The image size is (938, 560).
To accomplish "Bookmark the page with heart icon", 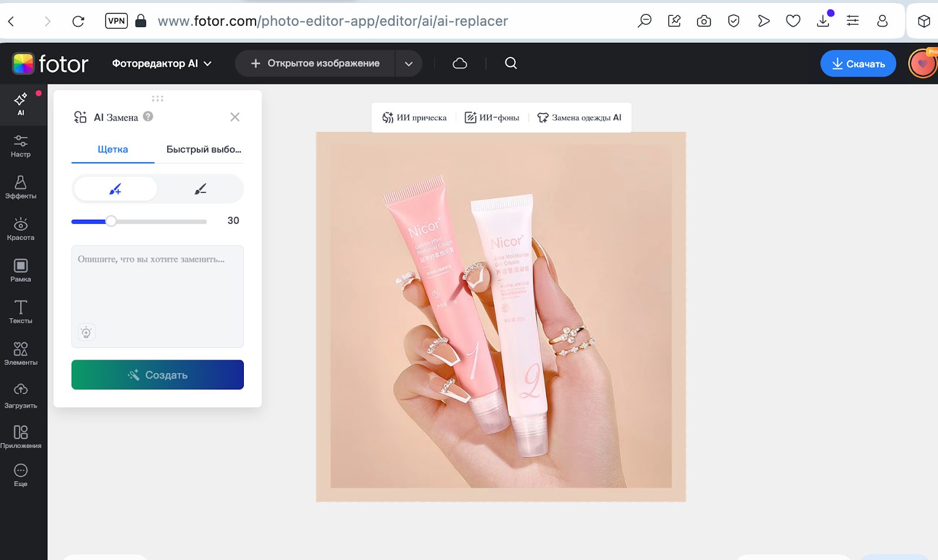I will click(793, 21).
